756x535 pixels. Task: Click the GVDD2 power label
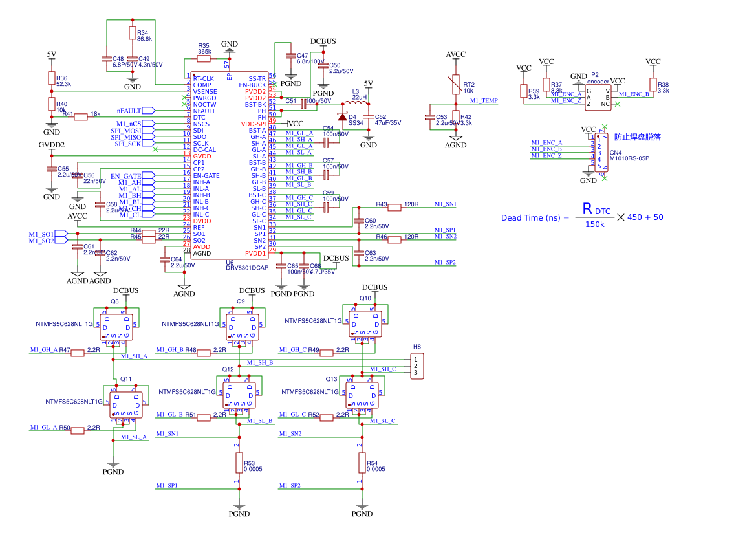(x=52, y=145)
